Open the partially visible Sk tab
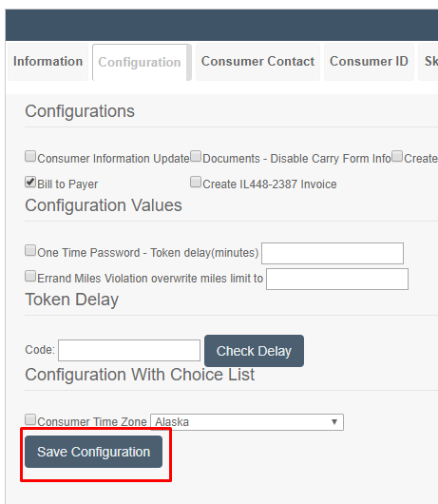 pos(428,62)
